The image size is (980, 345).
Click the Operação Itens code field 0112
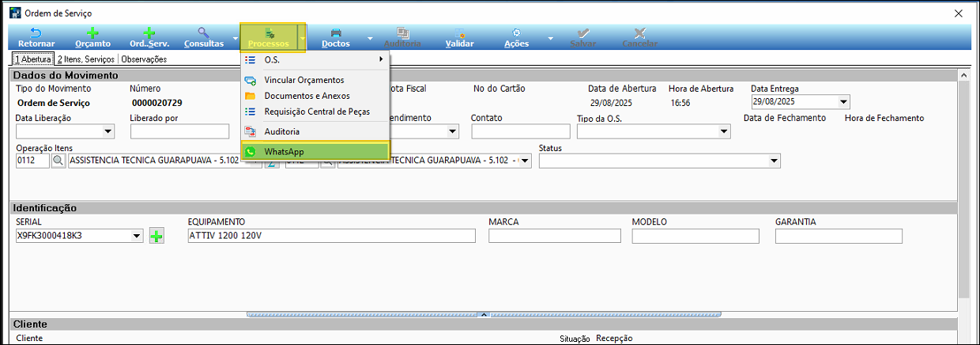(32, 161)
